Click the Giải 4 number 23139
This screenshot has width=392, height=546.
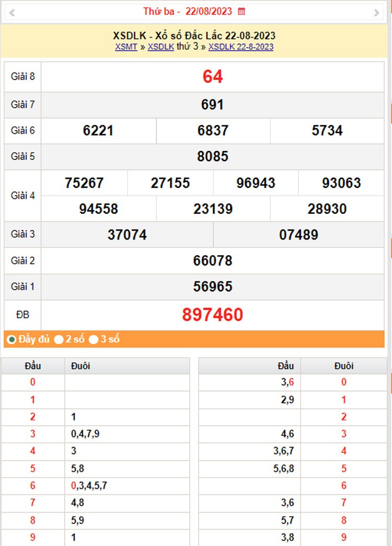pos(213,209)
